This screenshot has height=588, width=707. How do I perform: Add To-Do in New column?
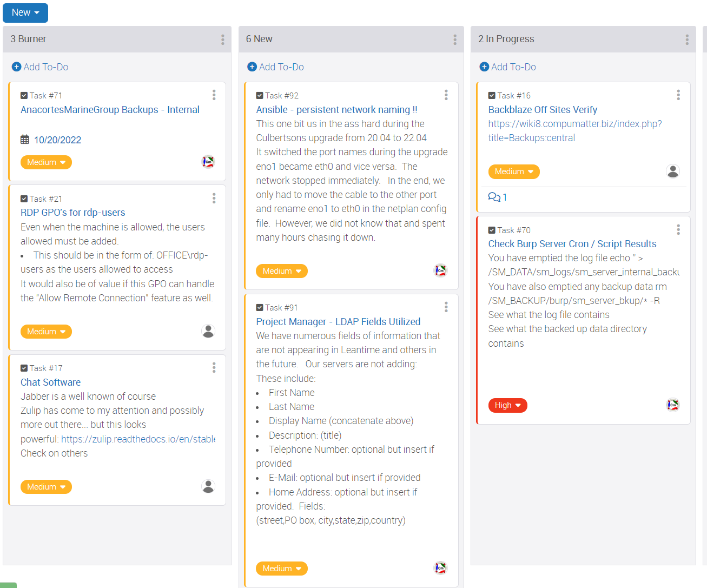point(276,67)
